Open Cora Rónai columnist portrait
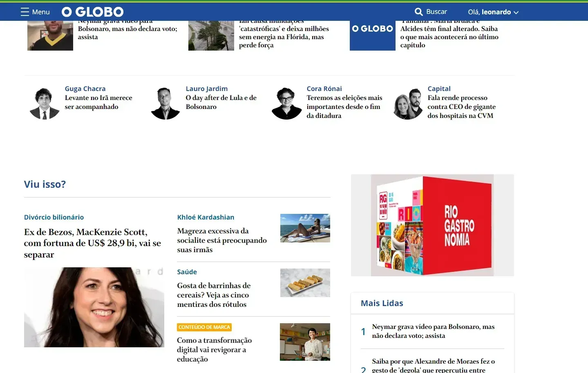588x373 pixels. coord(286,104)
